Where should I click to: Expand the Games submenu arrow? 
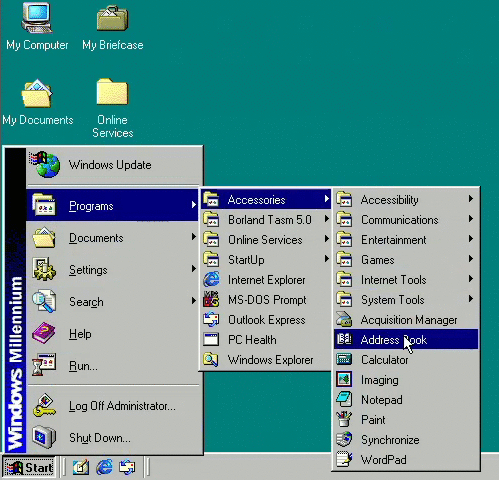470,259
